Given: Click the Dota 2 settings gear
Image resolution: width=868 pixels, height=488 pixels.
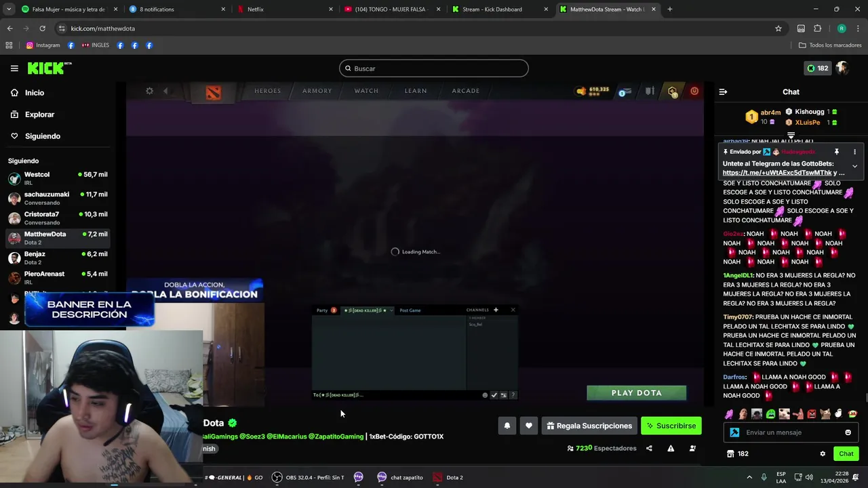Looking at the screenshot, I should coord(149,91).
